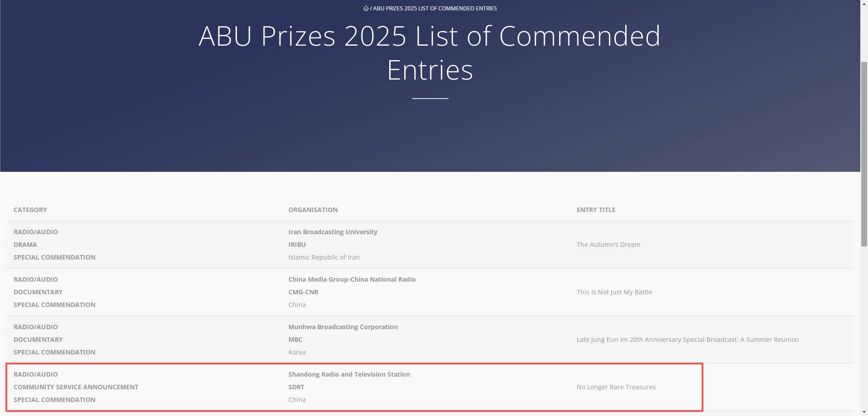Screen dimensions: 868x416
Task: Click the vertical scrollbar thumb
Action: tap(864, 154)
